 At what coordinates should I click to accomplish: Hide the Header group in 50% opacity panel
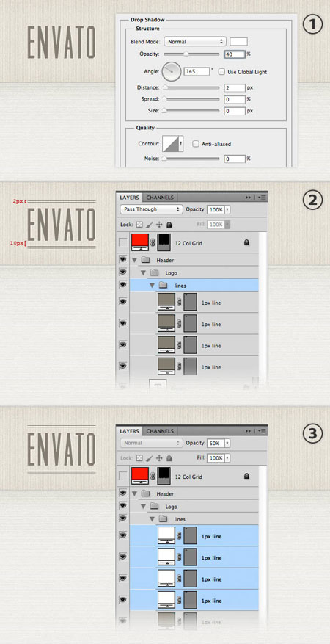tap(122, 493)
